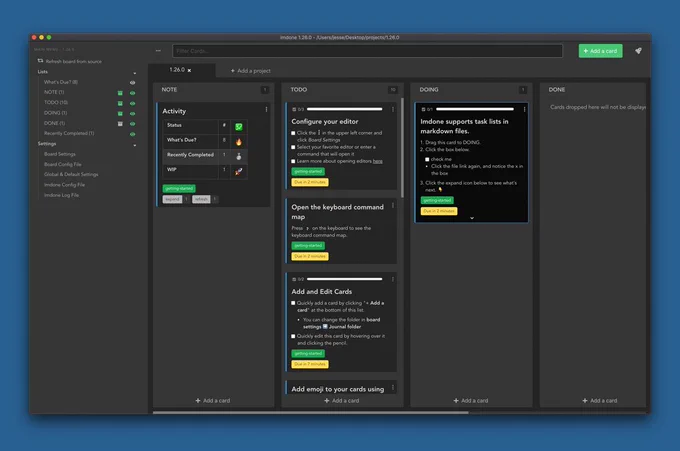The height and width of the screenshot is (451, 680).
Task: Click the rocket icon in top toolbar
Action: tap(638, 51)
